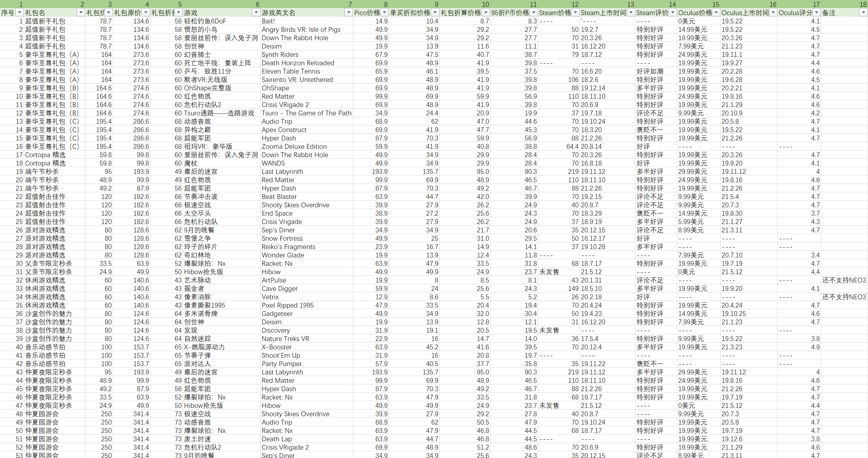Viewport: 868px width, 458px height.
Task: Click the 'Shoot'Em Up' cell
Action: [307, 355]
